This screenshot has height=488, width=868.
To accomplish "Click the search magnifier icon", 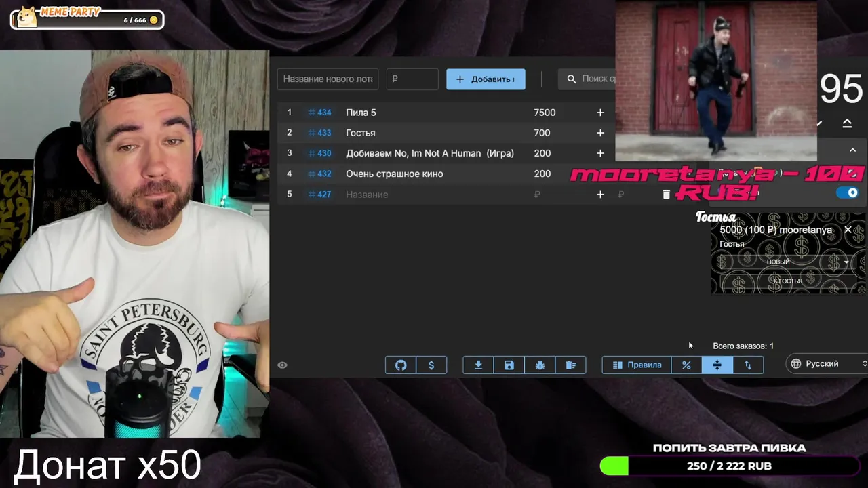I will (572, 79).
